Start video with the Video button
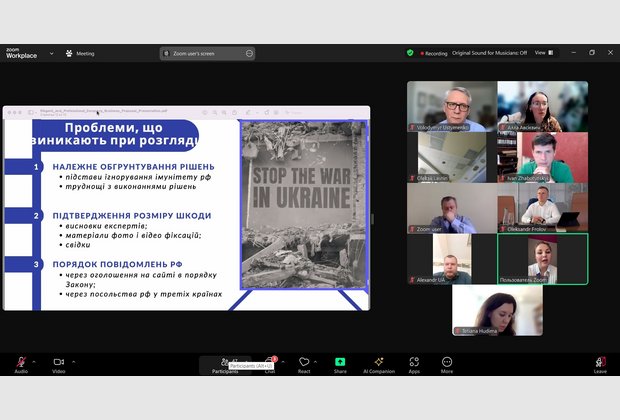This screenshot has height=420, width=620. click(58, 362)
